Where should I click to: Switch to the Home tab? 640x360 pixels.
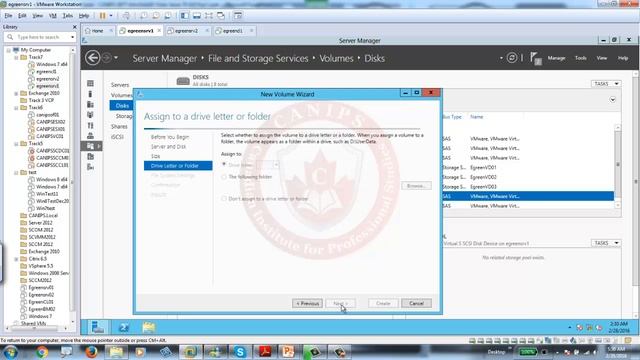pyautogui.click(x=98, y=31)
